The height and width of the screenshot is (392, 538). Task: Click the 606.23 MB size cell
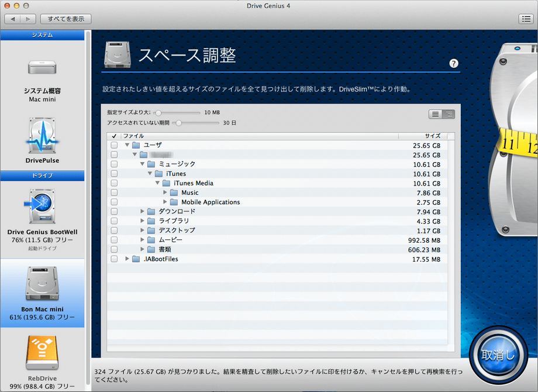point(424,250)
